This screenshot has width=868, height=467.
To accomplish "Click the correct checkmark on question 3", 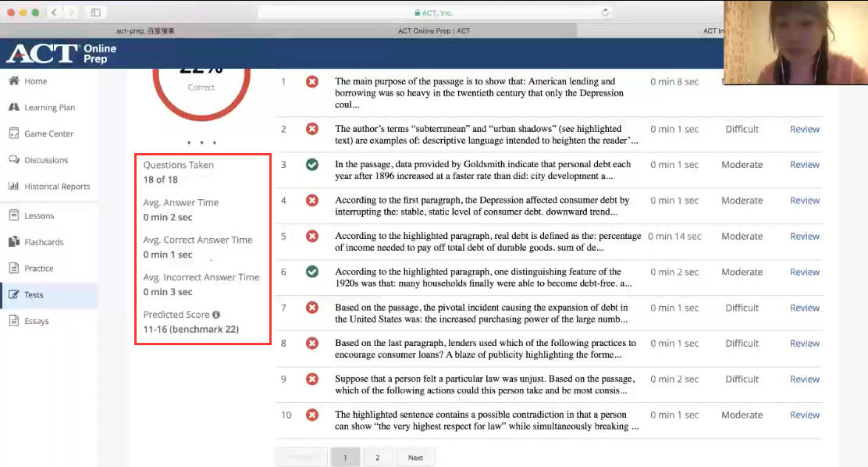I will [312, 165].
